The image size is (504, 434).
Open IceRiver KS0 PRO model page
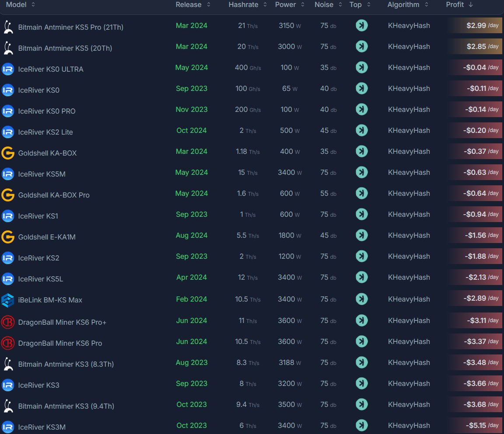point(47,111)
